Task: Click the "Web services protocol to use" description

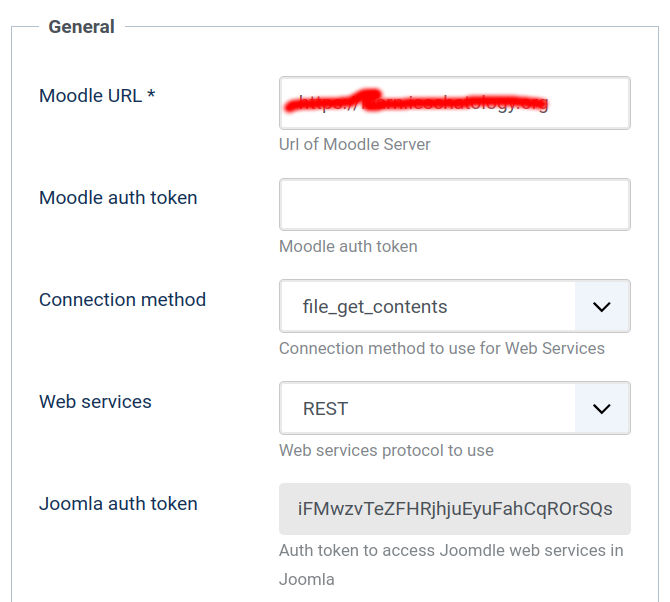Action: tap(386, 450)
